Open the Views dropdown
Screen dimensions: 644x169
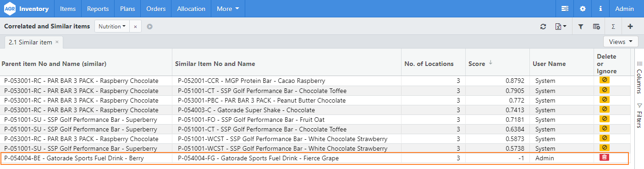click(x=621, y=42)
